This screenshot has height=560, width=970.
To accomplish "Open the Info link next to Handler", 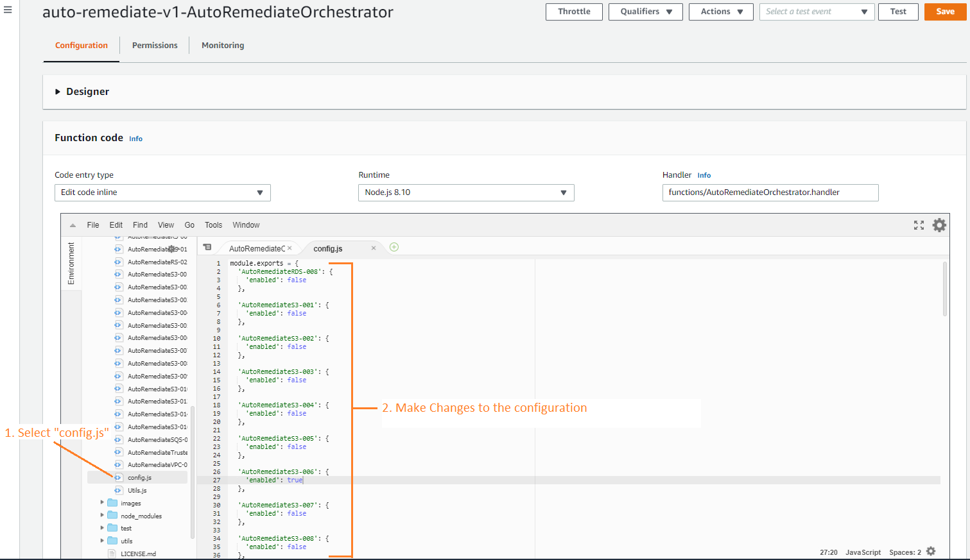I will [704, 174].
